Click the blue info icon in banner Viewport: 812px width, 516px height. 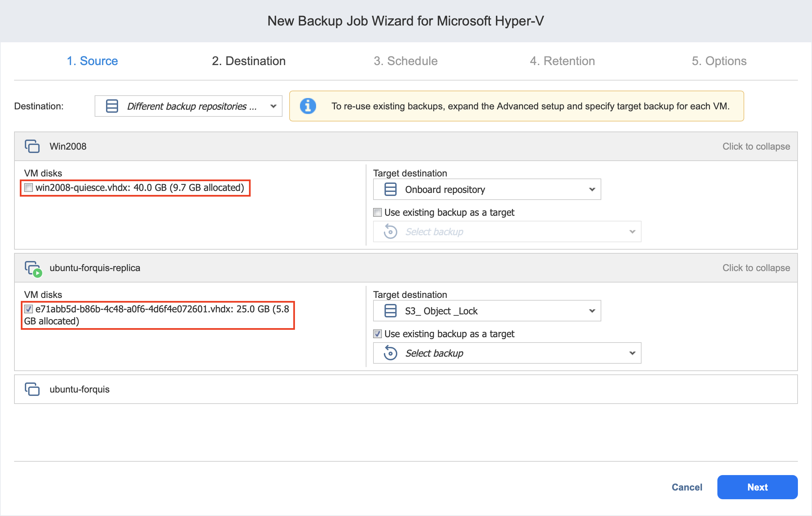(308, 106)
